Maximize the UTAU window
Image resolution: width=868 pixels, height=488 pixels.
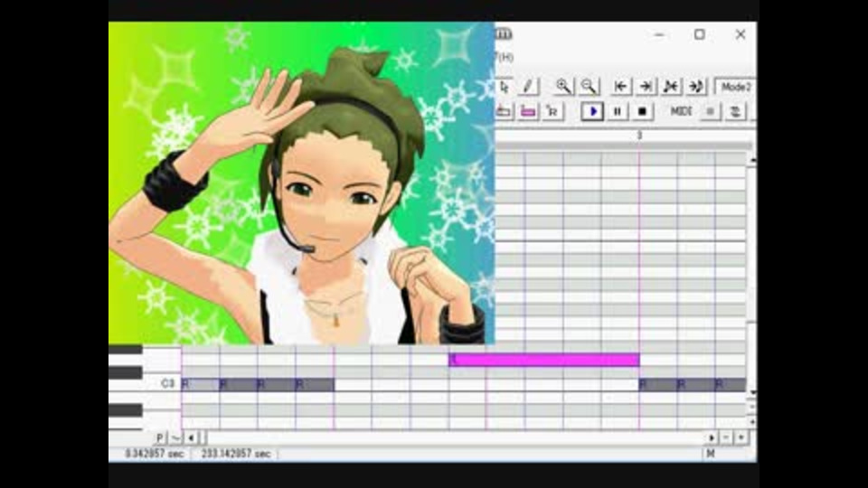coord(700,34)
